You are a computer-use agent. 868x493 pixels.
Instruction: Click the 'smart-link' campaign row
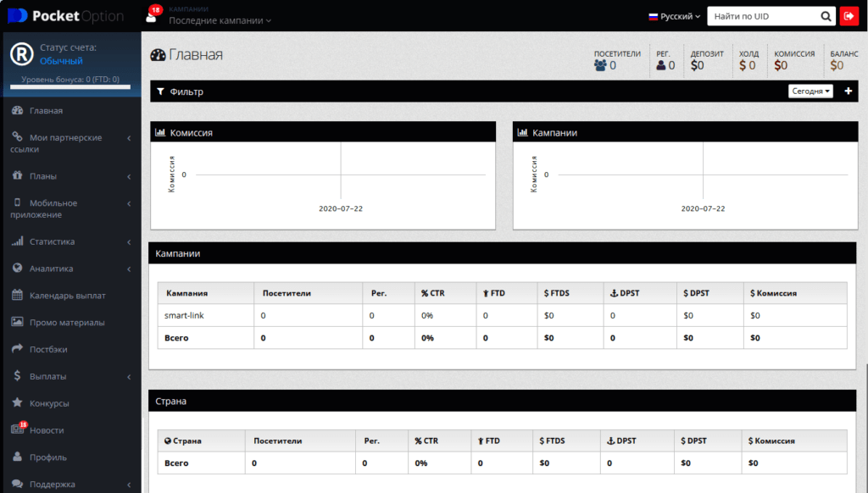coord(184,315)
